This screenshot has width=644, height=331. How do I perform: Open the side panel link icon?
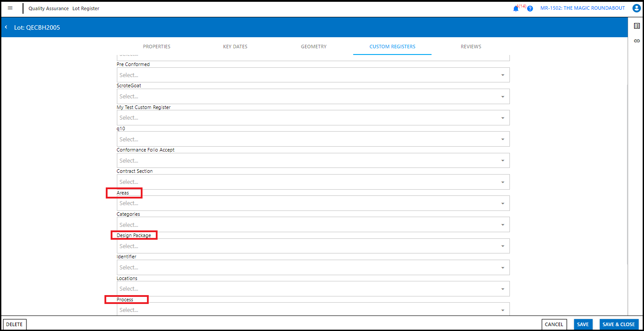636,41
